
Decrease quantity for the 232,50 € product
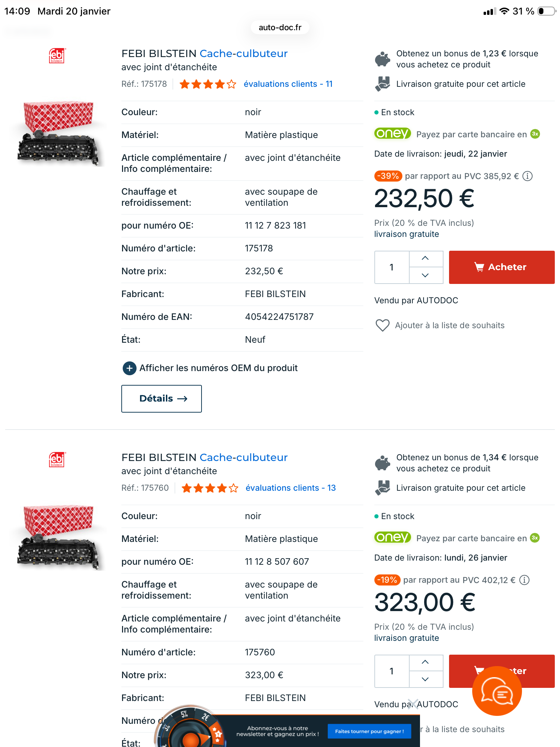pos(425,275)
